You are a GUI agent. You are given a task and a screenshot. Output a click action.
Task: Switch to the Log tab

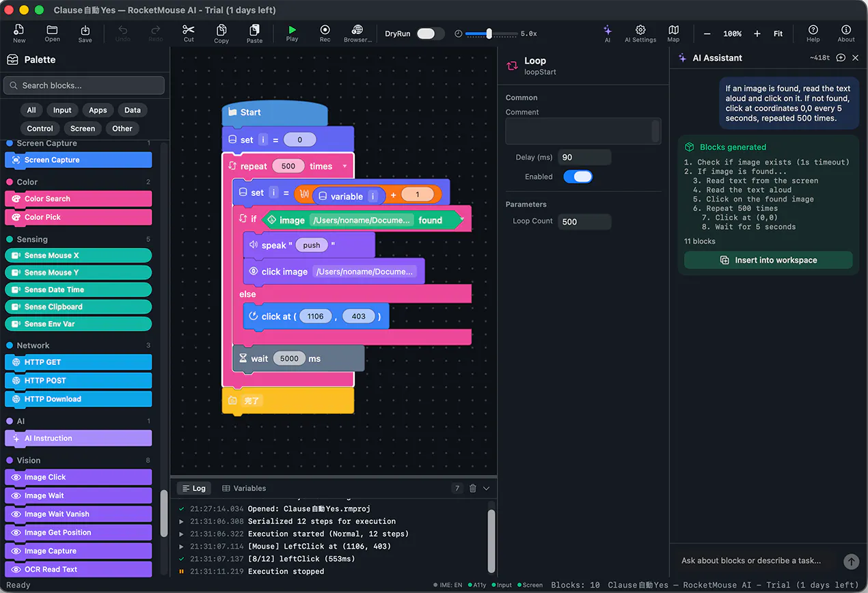(x=193, y=488)
